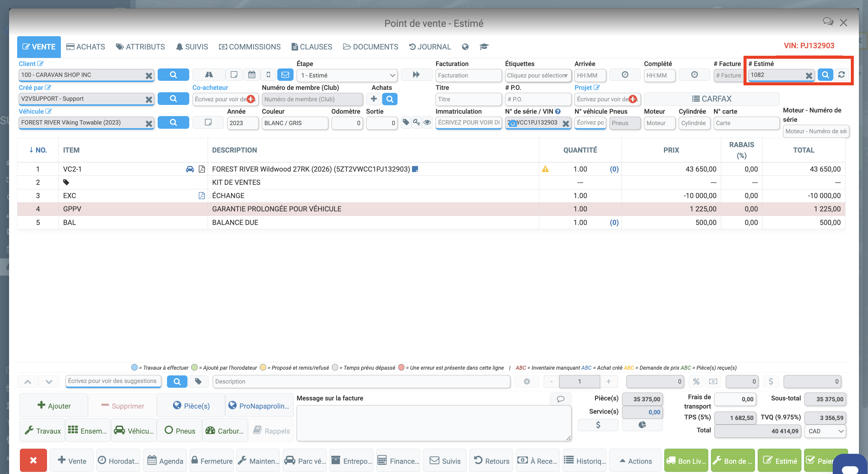This screenshot has width=868, height=474.
Task: Open the VENTE tab
Action: click(x=39, y=47)
